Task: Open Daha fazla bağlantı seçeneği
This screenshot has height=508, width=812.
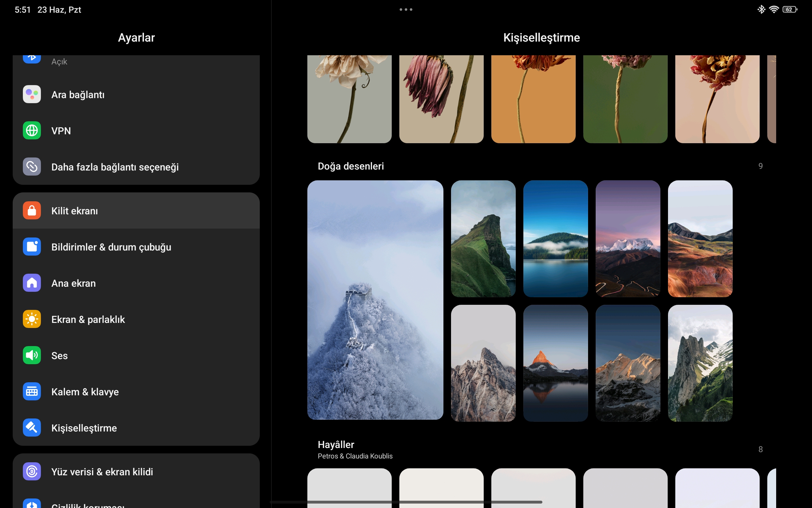Action: (136, 167)
